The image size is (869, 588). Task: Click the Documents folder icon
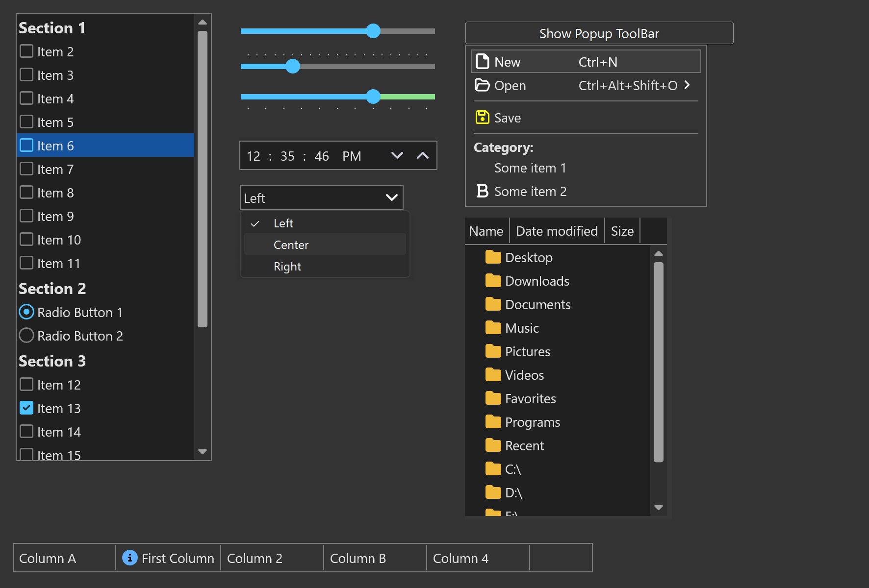tap(493, 304)
